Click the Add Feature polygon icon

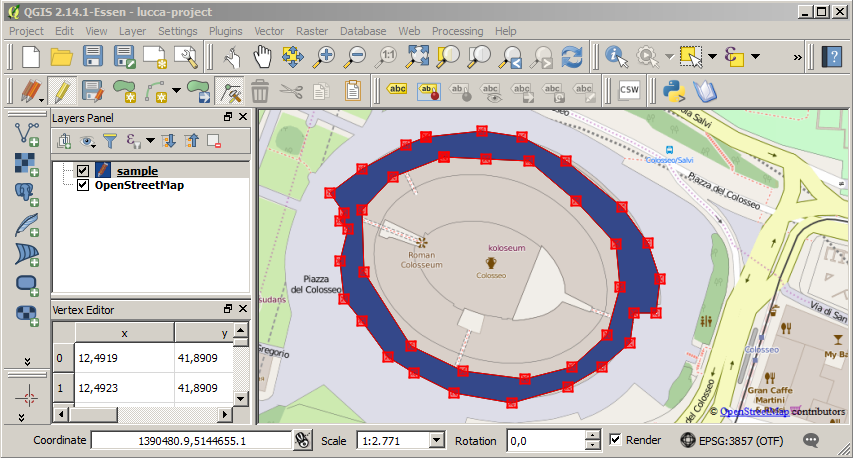(x=124, y=90)
